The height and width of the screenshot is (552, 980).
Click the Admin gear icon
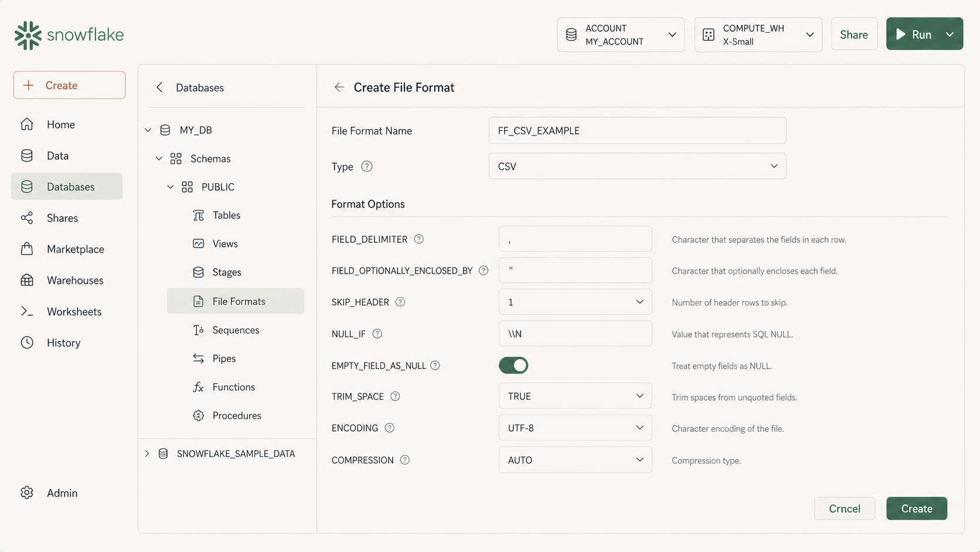27,493
